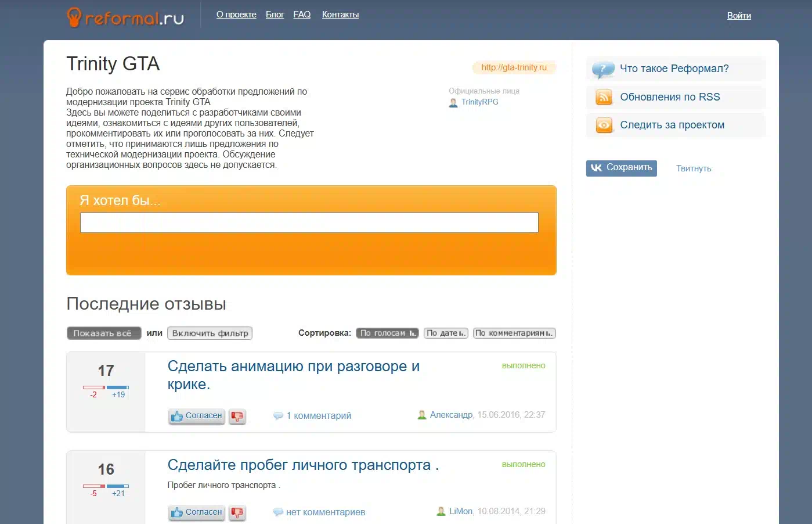This screenshot has width=812, height=524.
Task: Click выполнено status on animation suggestion
Action: point(524,366)
